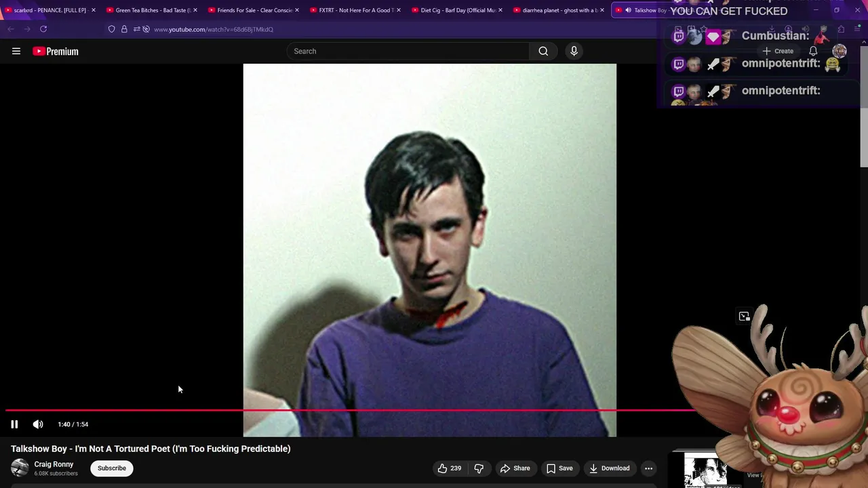Click the search magnifier button

pos(543,51)
